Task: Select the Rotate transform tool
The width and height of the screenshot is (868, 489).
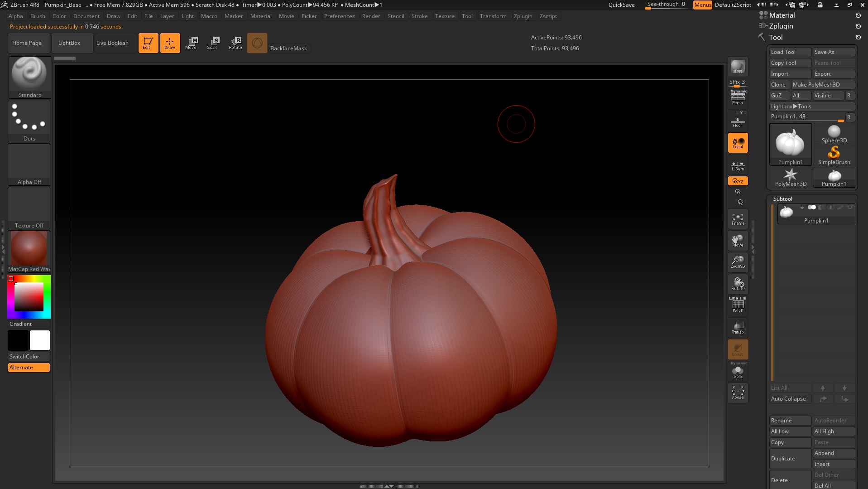Action: [x=235, y=43]
